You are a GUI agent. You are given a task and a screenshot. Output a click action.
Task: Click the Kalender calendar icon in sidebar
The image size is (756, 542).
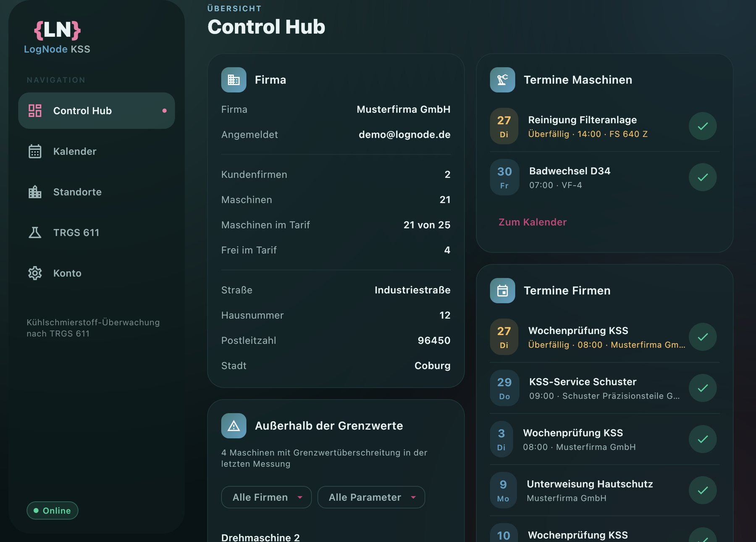[35, 151]
